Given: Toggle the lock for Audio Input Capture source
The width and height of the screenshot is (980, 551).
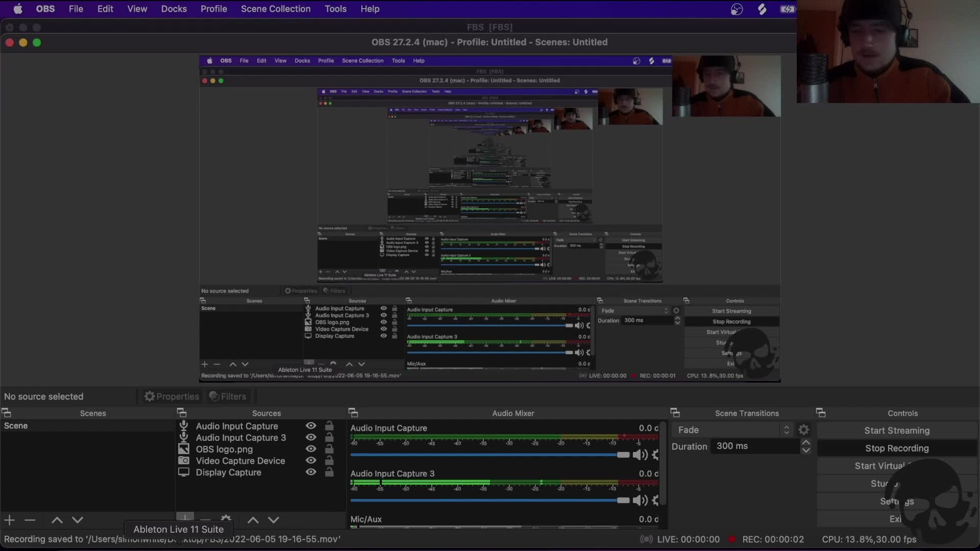Looking at the screenshot, I should (x=329, y=425).
